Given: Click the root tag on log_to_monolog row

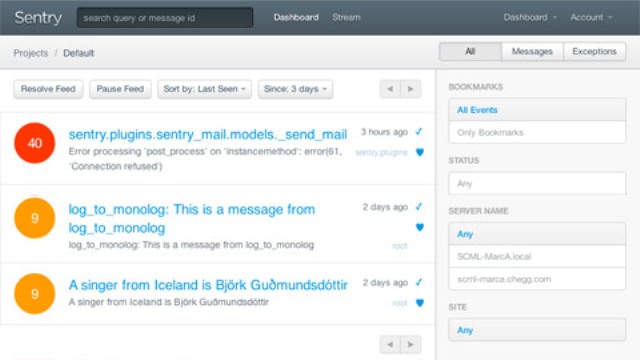Looking at the screenshot, I should (x=400, y=246).
